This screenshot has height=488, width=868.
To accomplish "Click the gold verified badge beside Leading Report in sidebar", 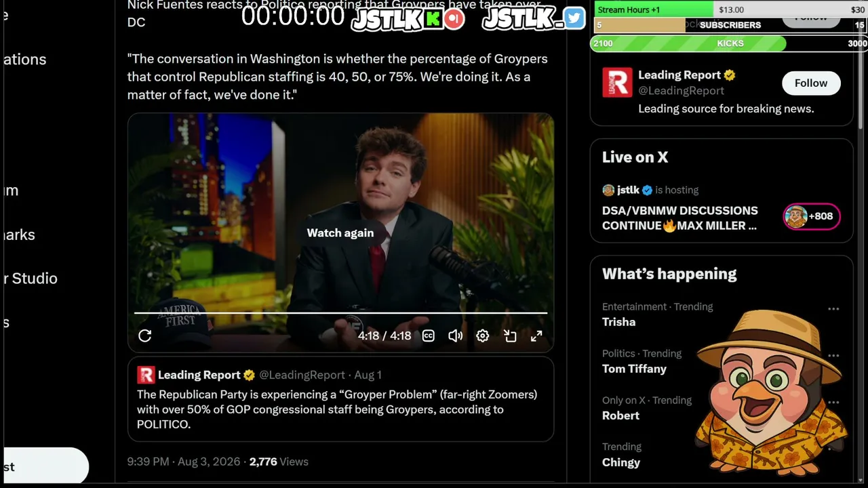I will tap(730, 75).
